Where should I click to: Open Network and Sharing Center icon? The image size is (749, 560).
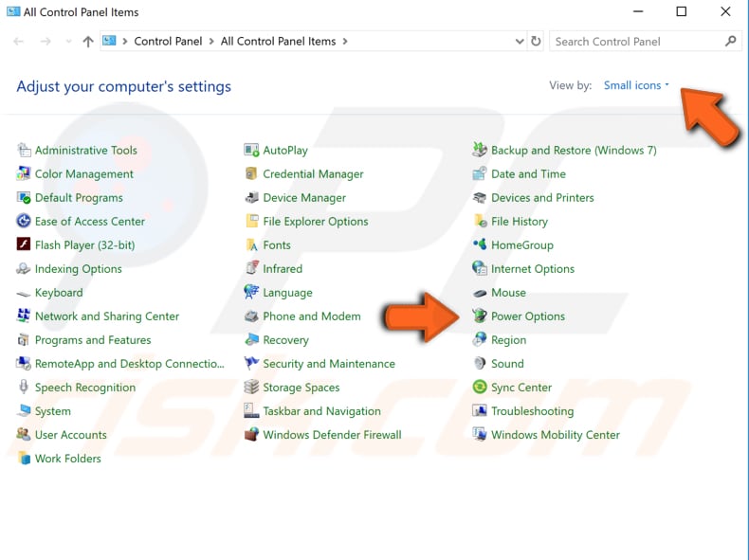point(24,316)
